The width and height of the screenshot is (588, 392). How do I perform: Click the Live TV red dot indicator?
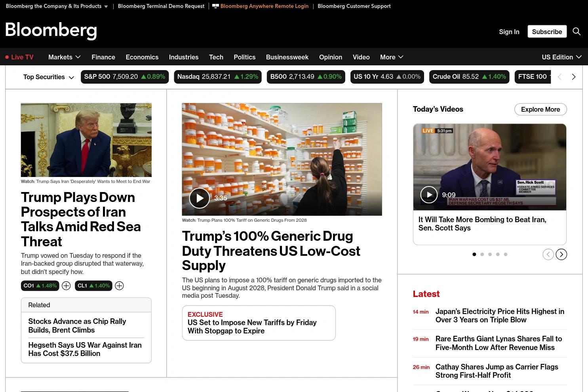tap(7, 57)
